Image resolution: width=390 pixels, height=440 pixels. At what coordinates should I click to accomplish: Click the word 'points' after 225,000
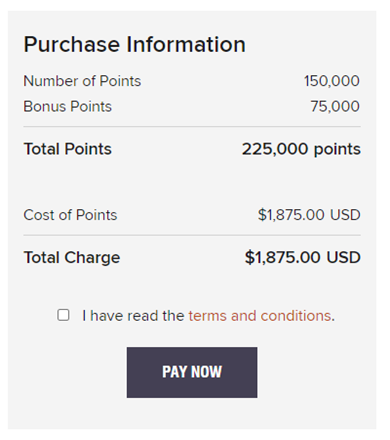tap(337, 150)
